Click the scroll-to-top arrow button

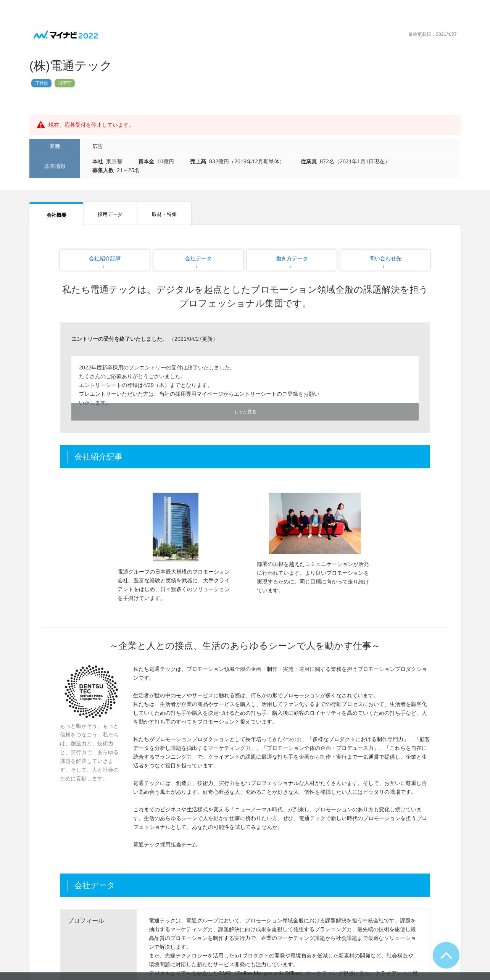point(446,955)
